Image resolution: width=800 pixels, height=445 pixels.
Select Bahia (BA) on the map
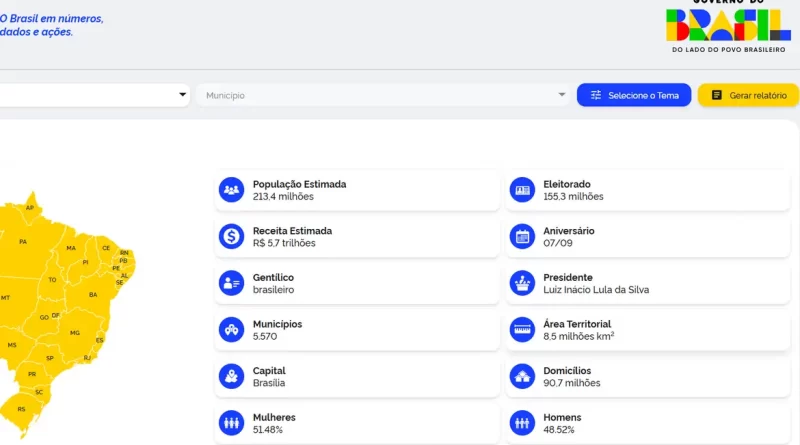pos(93,294)
